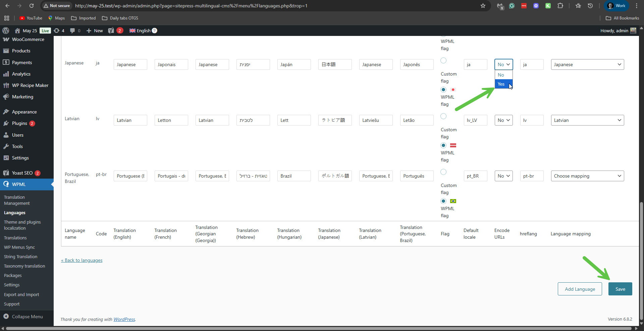Switch Work browser profile
644x331 pixels.
coord(617,6)
